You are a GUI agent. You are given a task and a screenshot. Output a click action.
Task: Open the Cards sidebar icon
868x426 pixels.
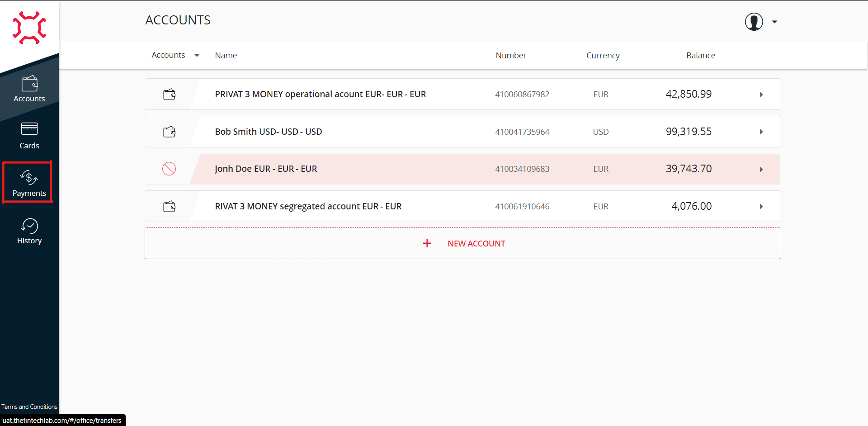click(x=29, y=129)
